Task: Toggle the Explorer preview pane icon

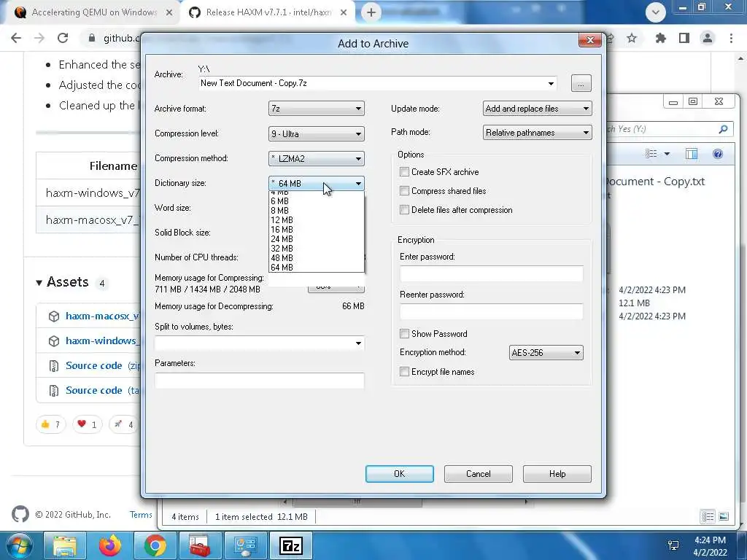Action: pyautogui.click(x=692, y=153)
